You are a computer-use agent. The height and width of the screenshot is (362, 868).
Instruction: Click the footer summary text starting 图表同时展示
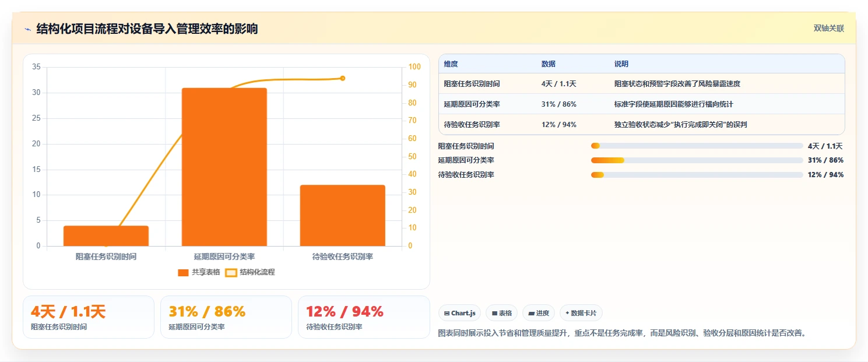(623, 333)
